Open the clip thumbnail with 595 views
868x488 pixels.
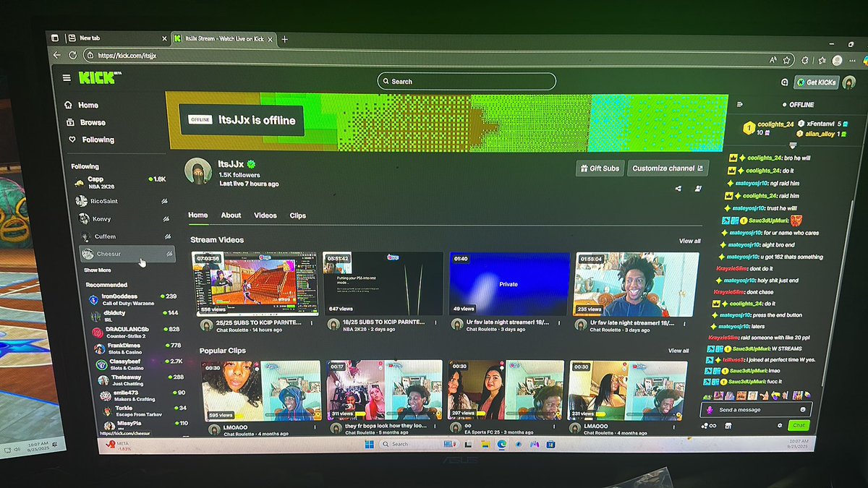260,390
